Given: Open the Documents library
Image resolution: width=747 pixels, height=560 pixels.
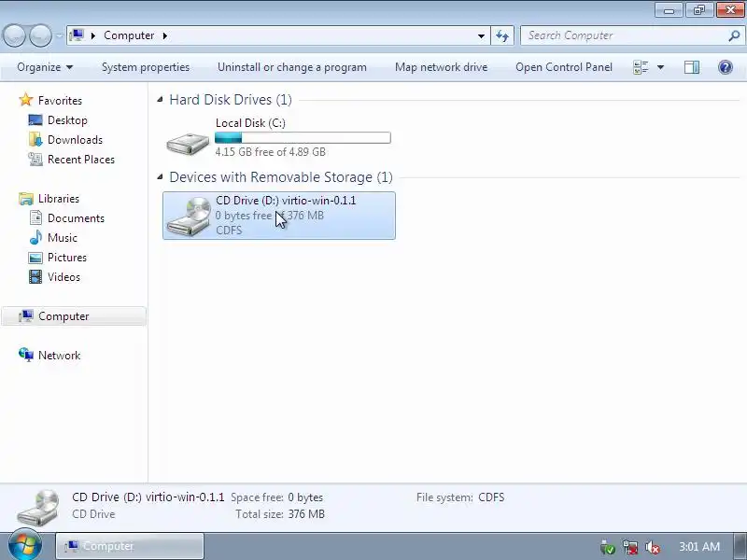Looking at the screenshot, I should pos(76,218).
